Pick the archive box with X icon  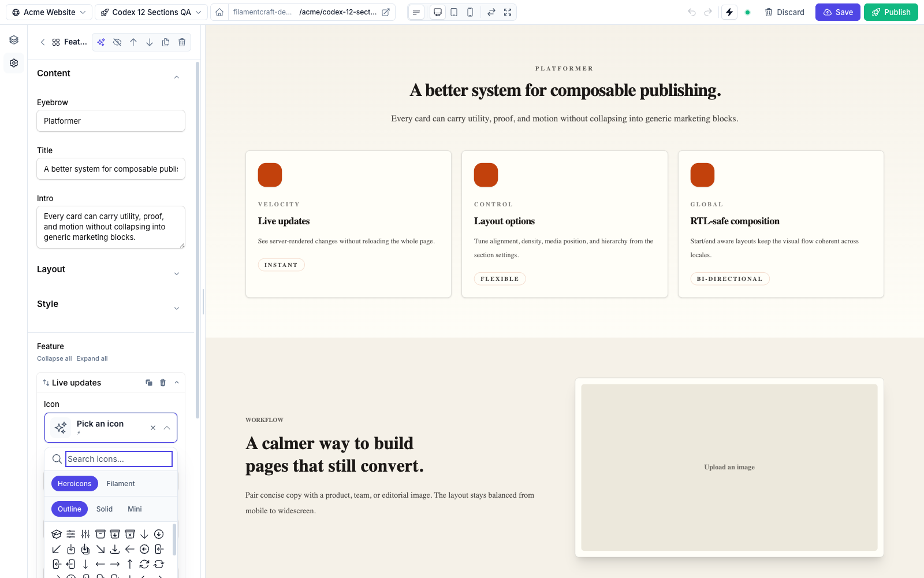(130, 534)
